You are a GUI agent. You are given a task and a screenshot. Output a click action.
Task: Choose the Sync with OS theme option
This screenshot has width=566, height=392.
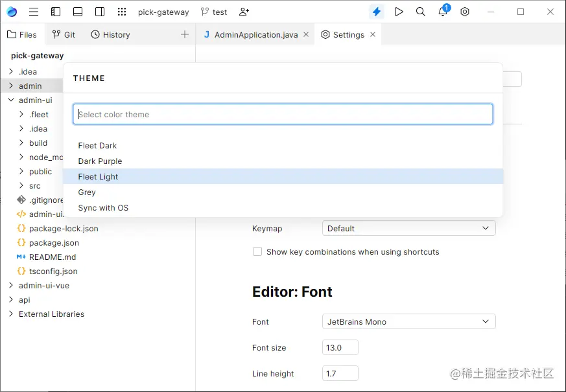coord(283,208)
